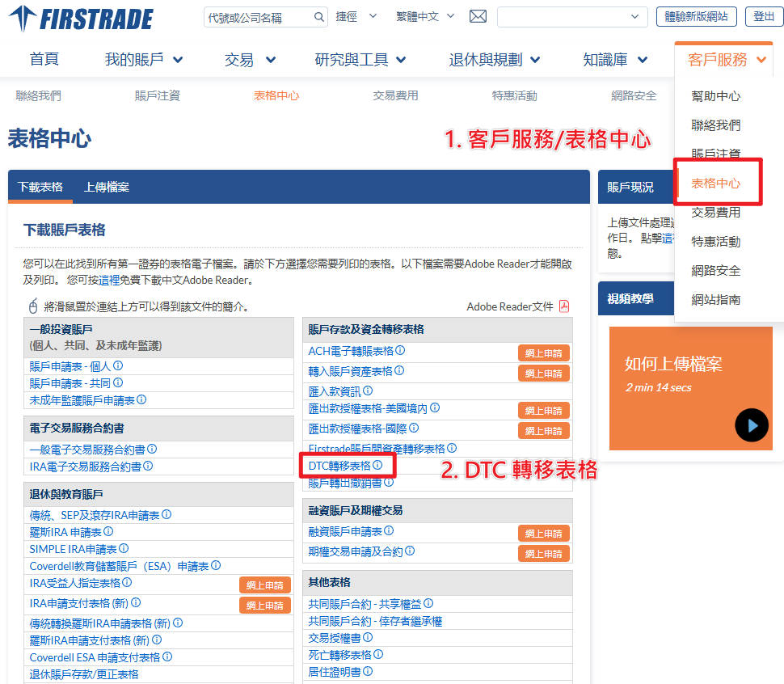This screenshot has width=784, height=684.
Task: Click the search magnifier icon
Action: click(319, 17)
